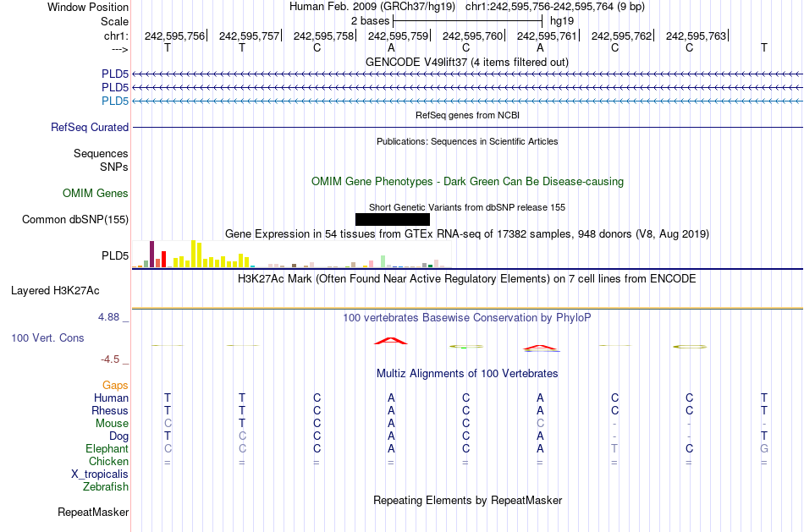Viewport: 804px width, 532px height.
Task: Open the 100 Vert. Cons track label
Action: pos(47,337)
